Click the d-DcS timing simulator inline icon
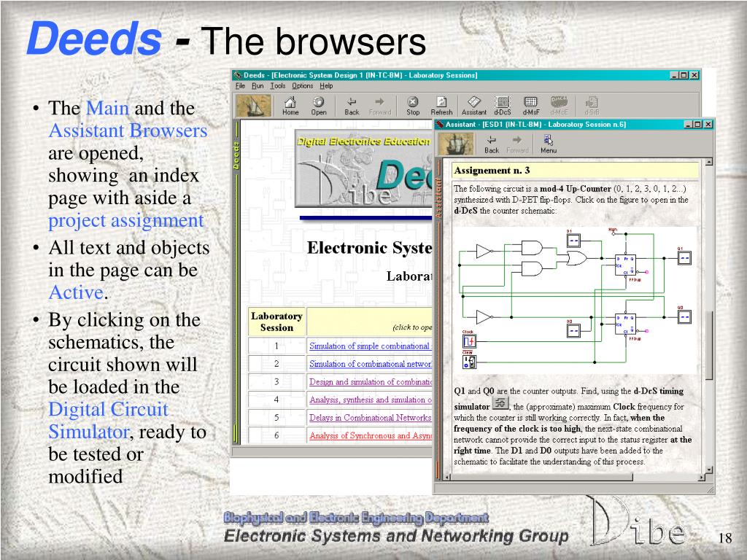 [x=500, y=404]
